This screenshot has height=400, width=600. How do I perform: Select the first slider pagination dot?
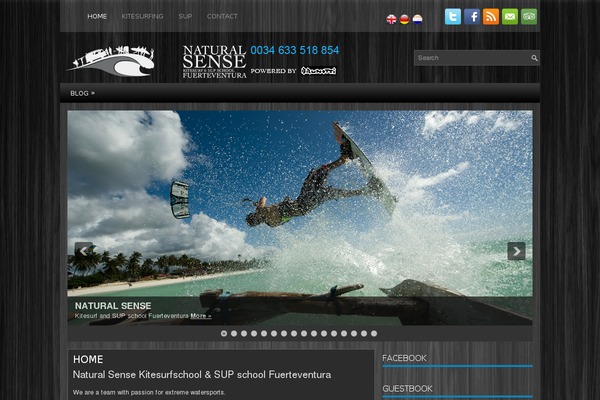coord(224,333)
